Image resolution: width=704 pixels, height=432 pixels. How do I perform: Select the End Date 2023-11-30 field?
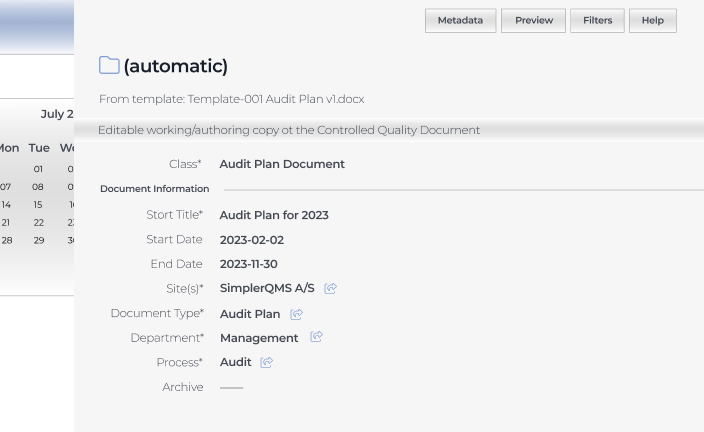249,264
